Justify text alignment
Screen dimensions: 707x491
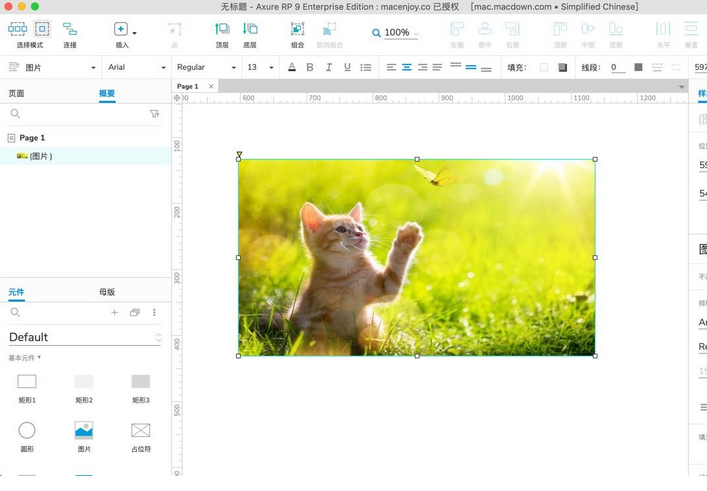437,68
